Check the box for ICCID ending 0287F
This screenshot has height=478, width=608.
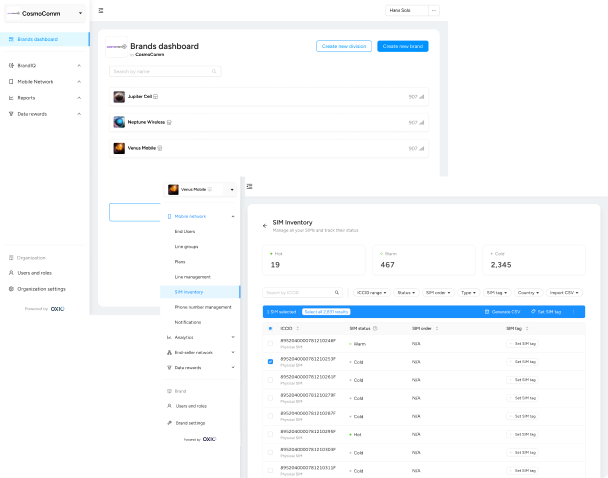pyautogui.click(x=270, y=416)
